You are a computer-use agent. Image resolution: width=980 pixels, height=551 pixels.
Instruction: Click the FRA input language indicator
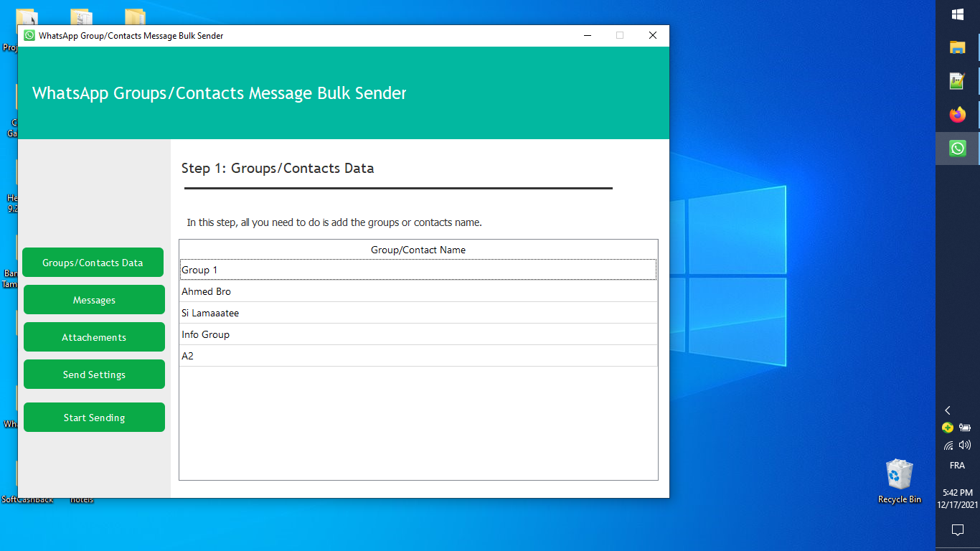[957, 466]
